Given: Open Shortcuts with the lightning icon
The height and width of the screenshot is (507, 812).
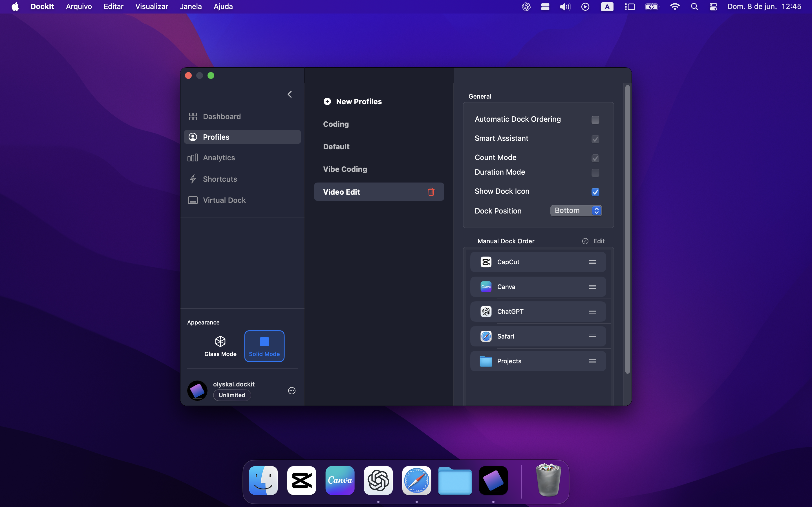Looking at the screenshot, I should click(220, 179).
